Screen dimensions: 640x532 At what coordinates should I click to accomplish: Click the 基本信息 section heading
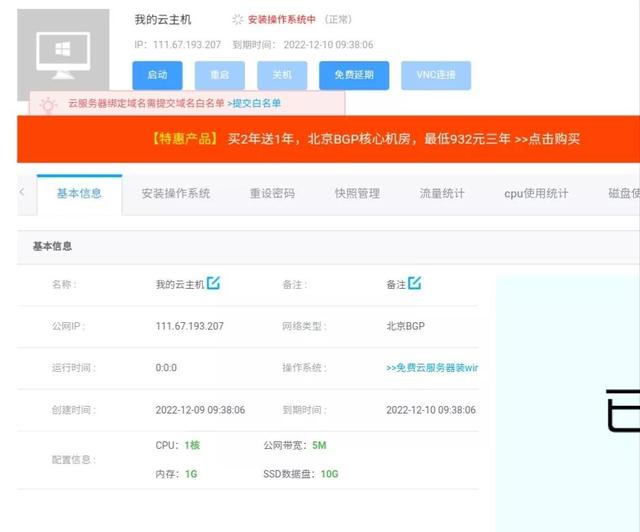pyautogui.click(x=52, y=246)
